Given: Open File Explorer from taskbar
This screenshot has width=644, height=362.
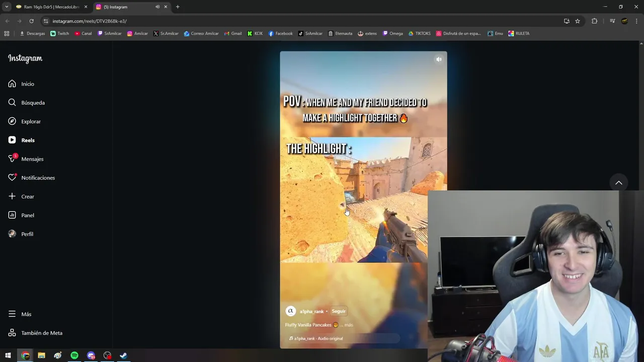Looking at the screenshot, I should click(42, 355).
